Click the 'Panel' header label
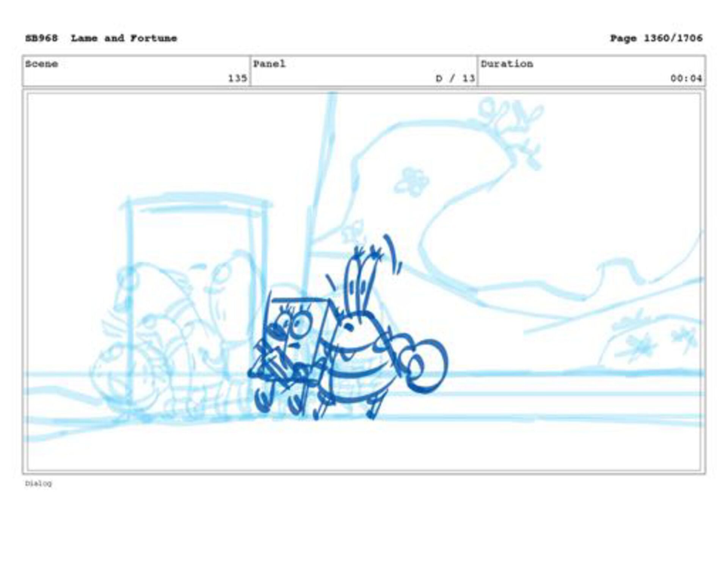The image size is (728, 564). point(269,64)
